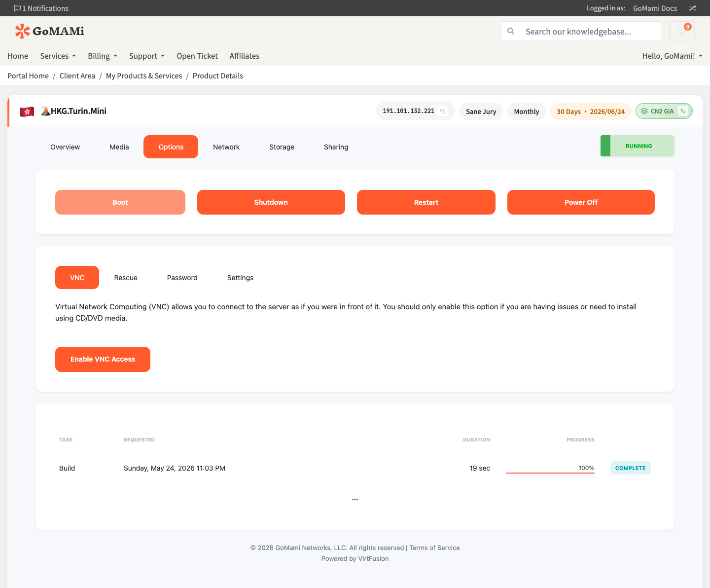Click the Restart button
Screen dimensions: 710x588
pyautogui.click(x=426, y=202)
